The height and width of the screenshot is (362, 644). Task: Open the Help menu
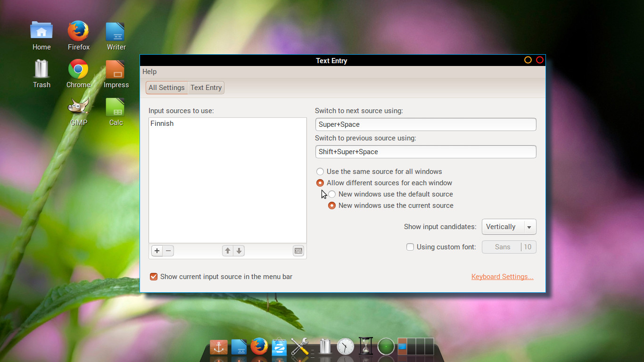click(x=149, y=72)
